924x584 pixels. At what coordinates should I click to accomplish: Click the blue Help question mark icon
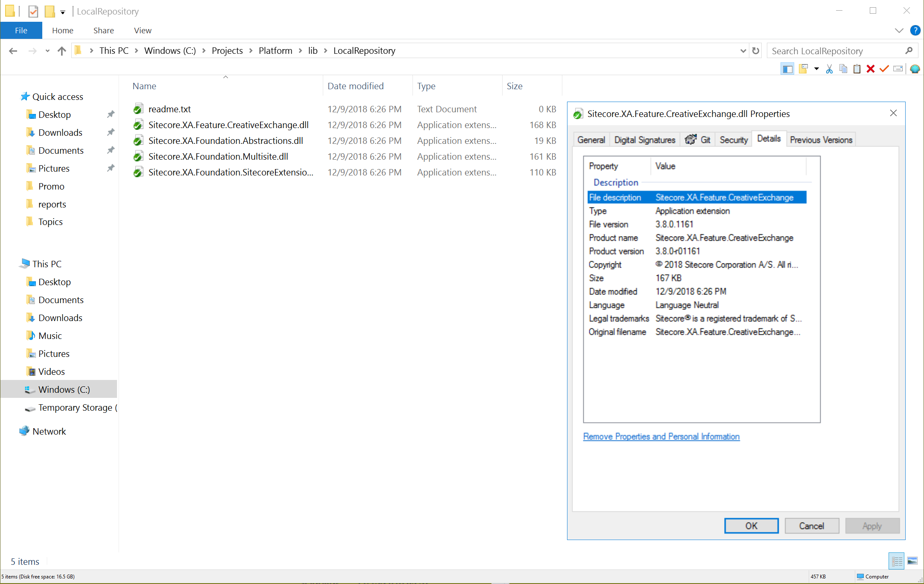tap(915, 30)
